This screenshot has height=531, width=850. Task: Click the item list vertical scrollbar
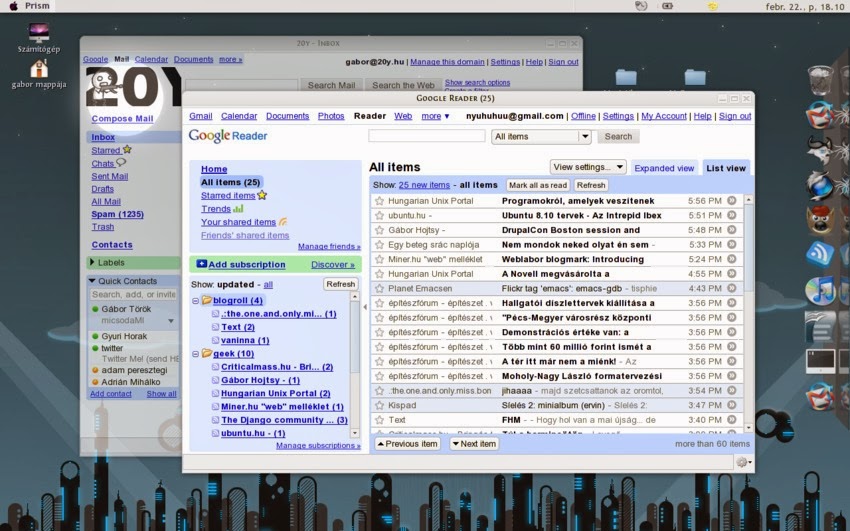click(x=749, y=314)
